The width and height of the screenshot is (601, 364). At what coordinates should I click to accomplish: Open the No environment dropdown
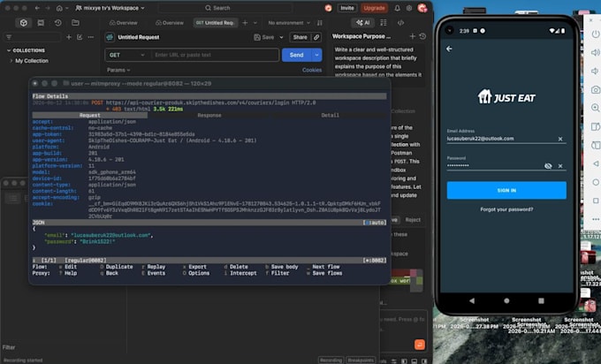[289, 23]
